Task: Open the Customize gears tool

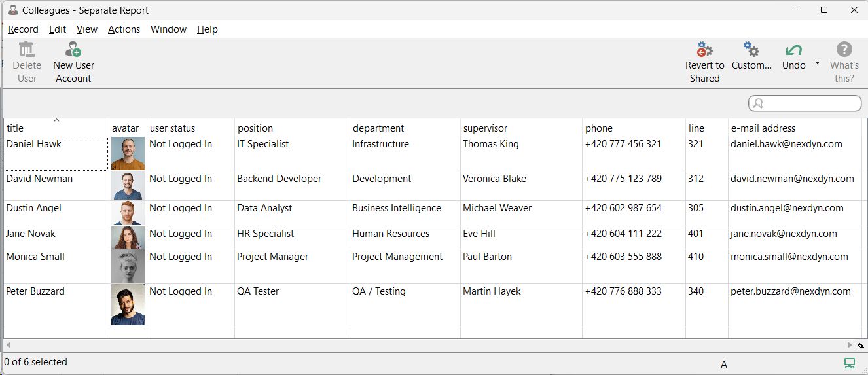Action: 751,50
